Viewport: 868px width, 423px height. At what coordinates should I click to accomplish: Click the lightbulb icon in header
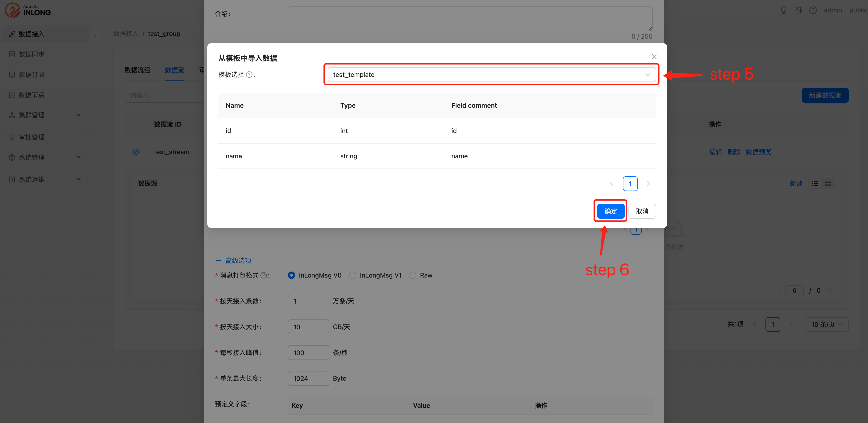click(x=783, y=10)
